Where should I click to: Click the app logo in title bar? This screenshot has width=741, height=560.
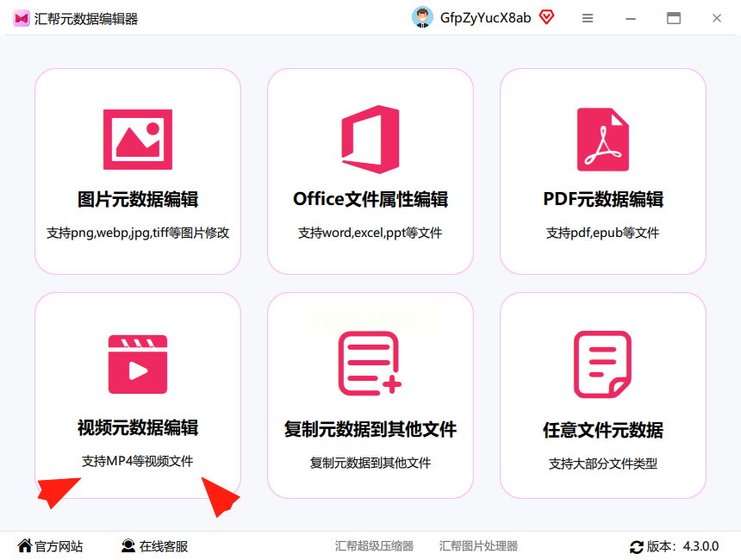(x=22, y=18)
